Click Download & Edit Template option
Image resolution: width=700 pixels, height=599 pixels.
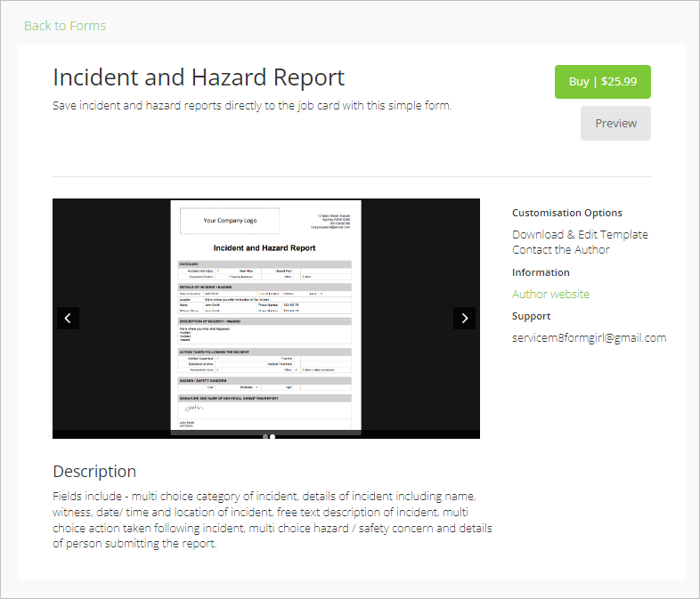[x=580, y=235]
